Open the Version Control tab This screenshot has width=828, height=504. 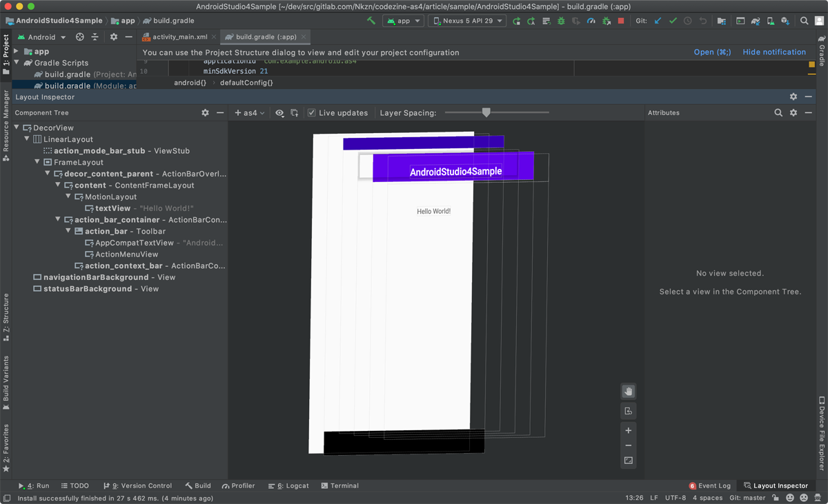tap(137, 485)
